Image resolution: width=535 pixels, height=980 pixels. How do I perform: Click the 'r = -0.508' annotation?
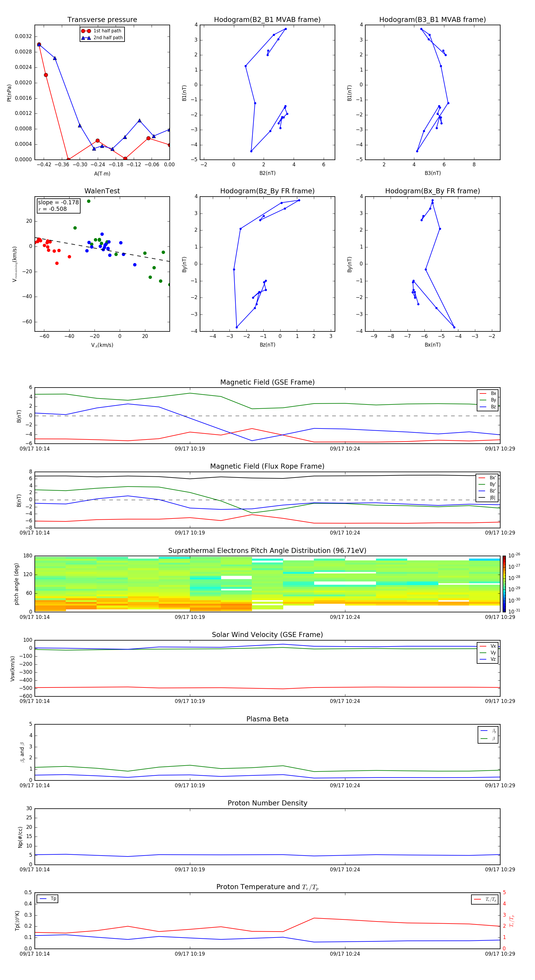coord(53,209)
